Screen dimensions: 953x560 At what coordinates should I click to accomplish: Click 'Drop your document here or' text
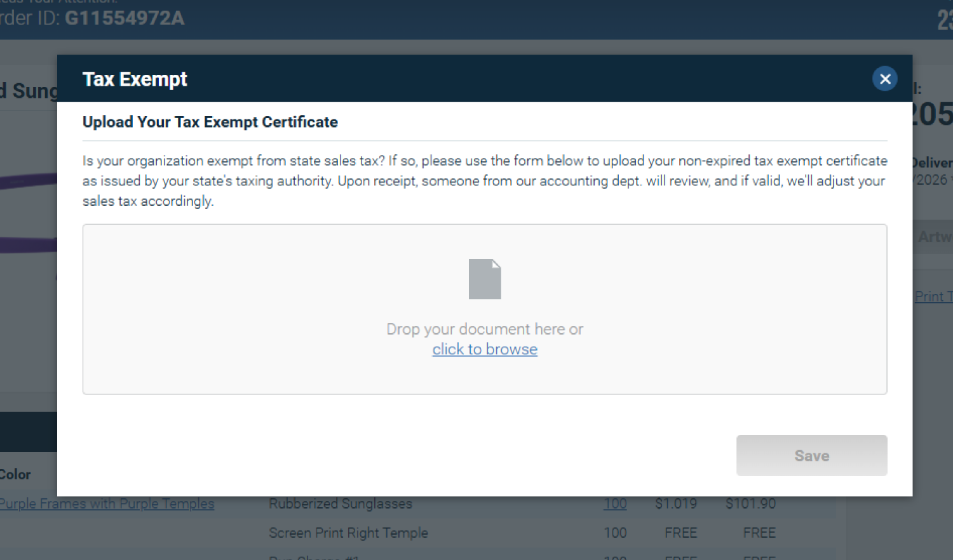485,329
